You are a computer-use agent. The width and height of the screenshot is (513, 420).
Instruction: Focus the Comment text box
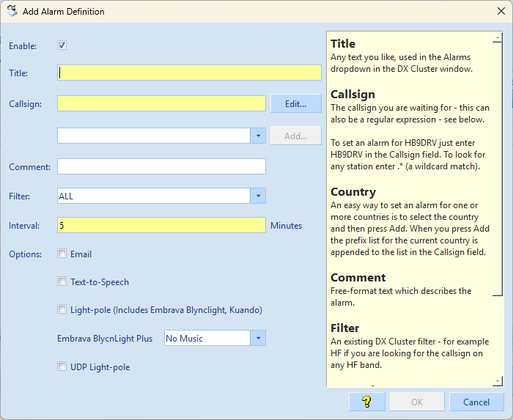(x=161, y=166)
